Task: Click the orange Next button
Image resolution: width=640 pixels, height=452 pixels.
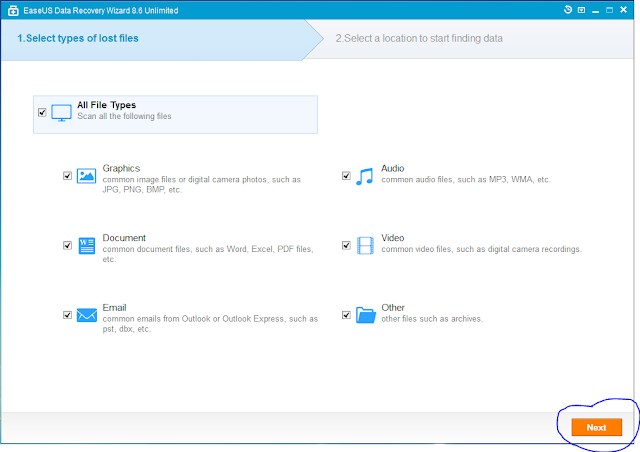Action: click(x=596, y=427)
